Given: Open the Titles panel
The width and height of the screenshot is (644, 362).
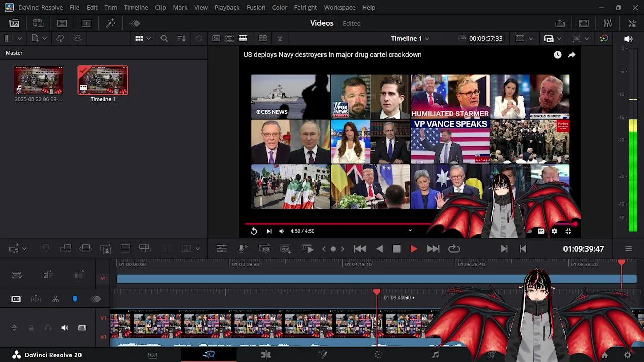Looking at the screenshot, I should pos(87,23).
